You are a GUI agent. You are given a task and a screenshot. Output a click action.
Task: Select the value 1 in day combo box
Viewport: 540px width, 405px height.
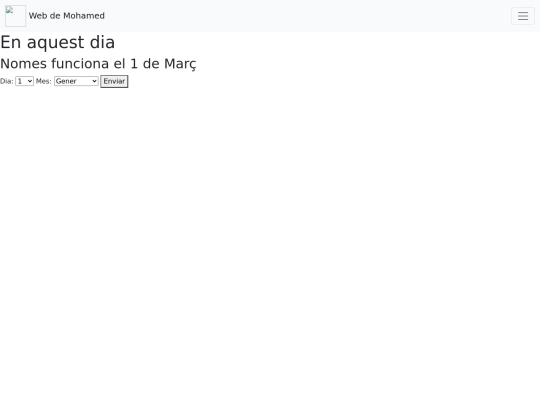[x=20, y=81]
